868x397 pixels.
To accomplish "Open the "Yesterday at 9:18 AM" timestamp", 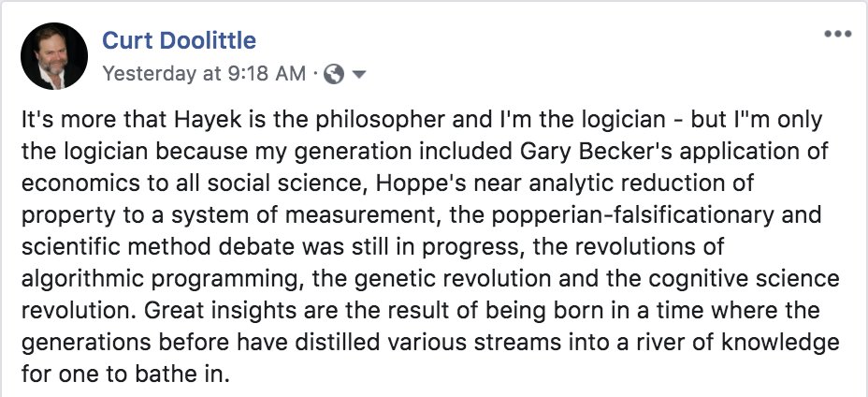I will coord(203,73).
